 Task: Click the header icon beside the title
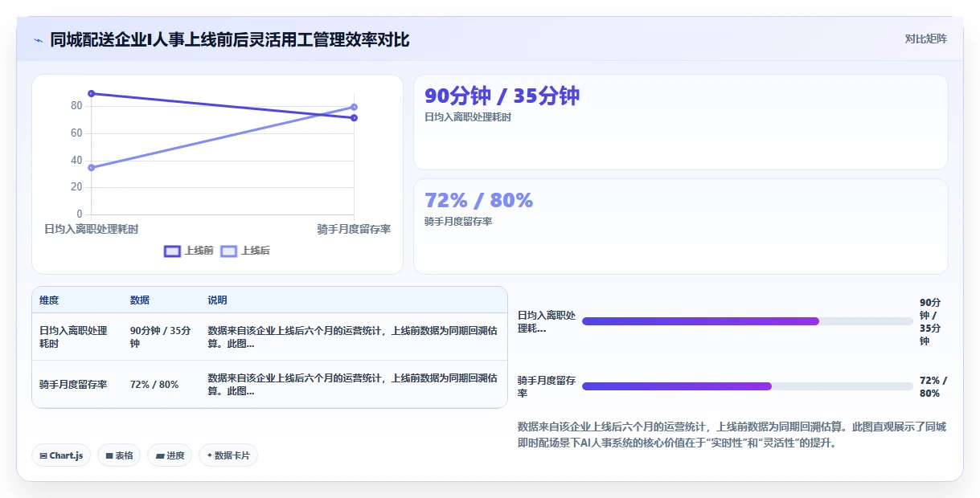click(39, 40)
